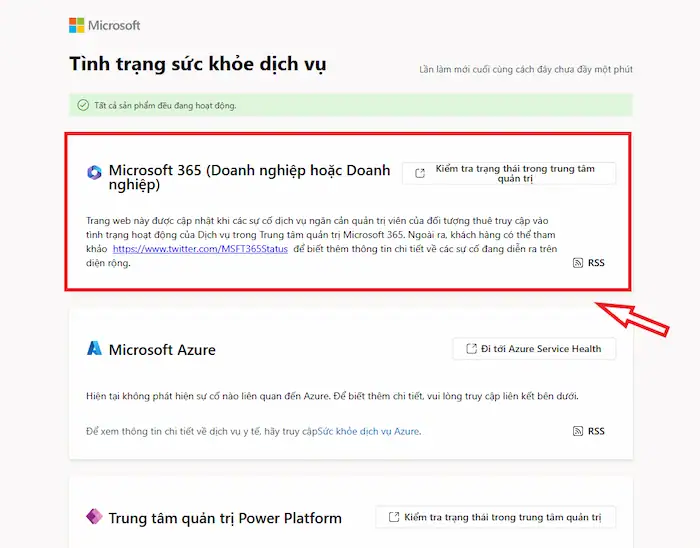Click the 'Tình trạng sức khỏe dịch vụ' page title
700x548 pixels.
pyautogui.click(x=197, y=65)
